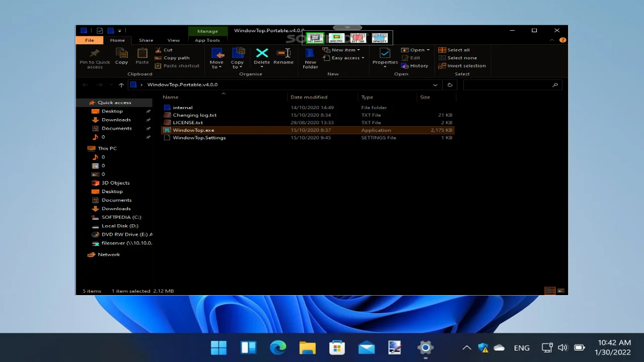Open Explorer Help question mark icon
This screenshot has height=362, width=644.
(562, 40)
